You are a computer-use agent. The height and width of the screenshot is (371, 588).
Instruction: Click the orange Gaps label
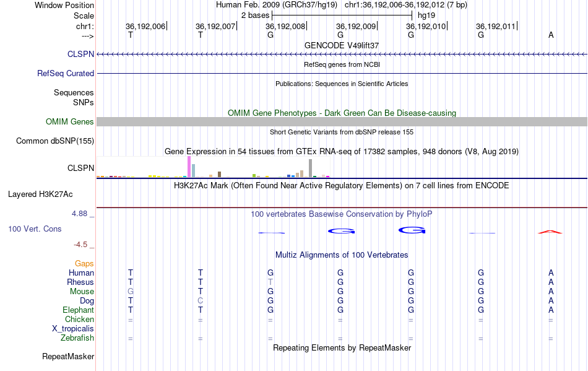point(84,264)
